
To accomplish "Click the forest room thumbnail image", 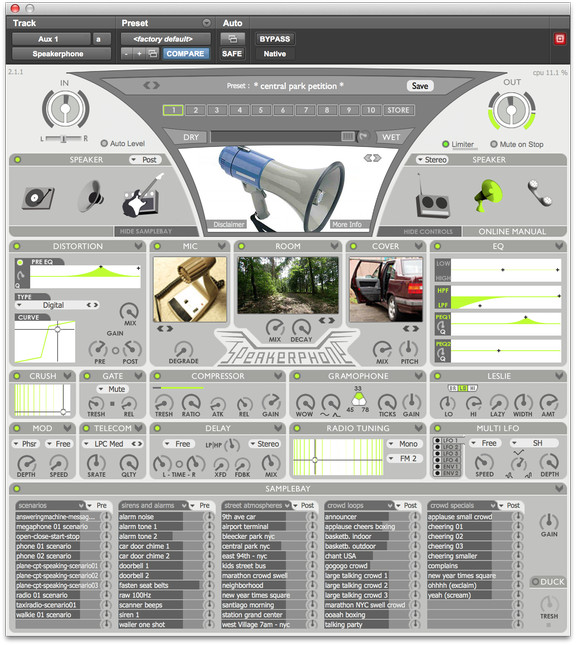I will point(288,285).
